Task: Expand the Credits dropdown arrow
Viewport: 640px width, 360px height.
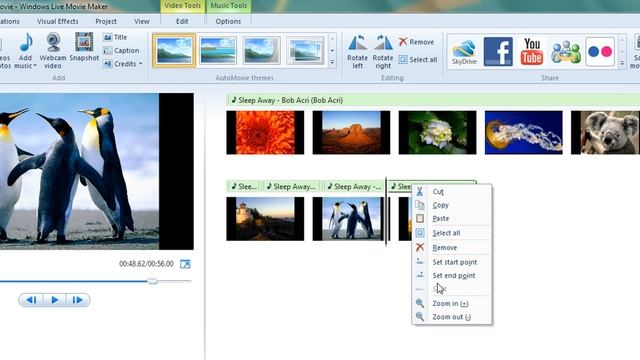Action: tap(141, 64)
